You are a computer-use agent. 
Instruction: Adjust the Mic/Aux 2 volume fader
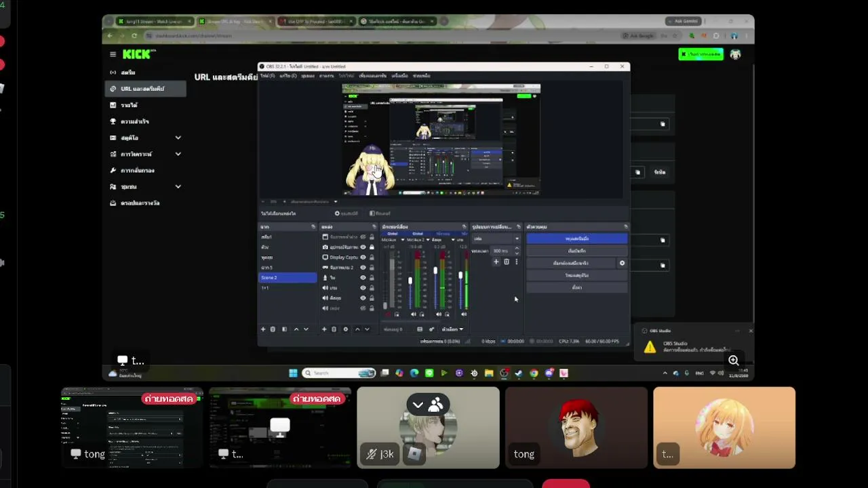(410, 281)
